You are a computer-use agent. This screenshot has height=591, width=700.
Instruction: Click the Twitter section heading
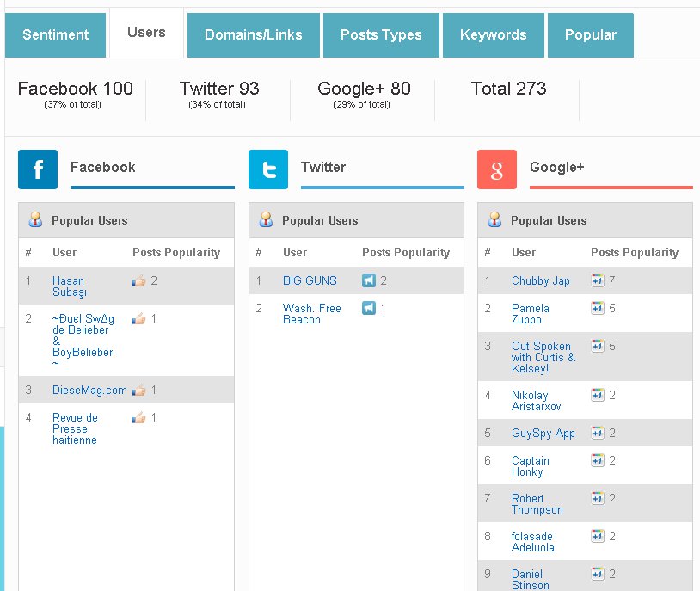tap(323, 167)
